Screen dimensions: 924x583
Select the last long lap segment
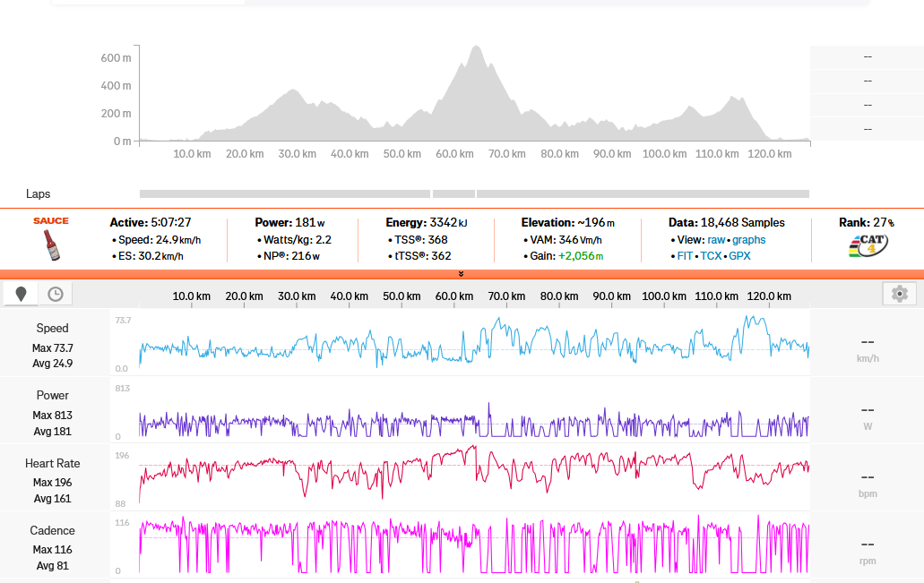coord(643,193)
